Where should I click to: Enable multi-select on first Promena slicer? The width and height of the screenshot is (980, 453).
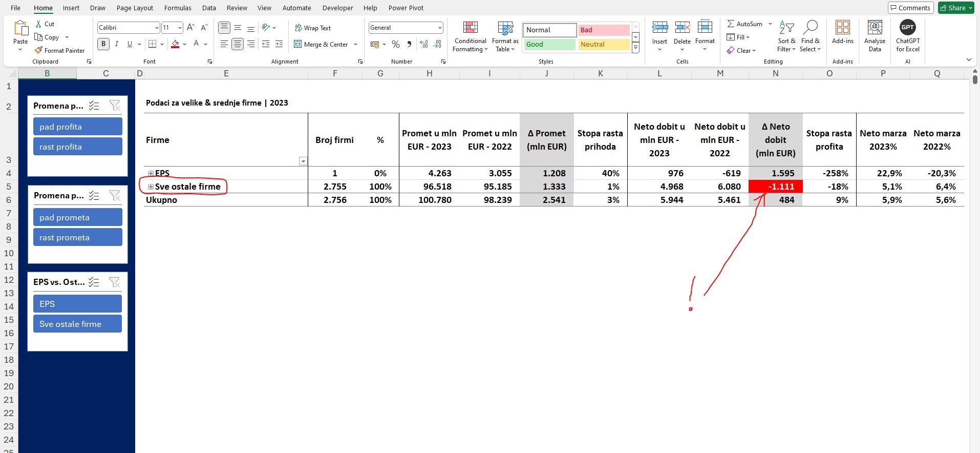(x=94, y=106)
